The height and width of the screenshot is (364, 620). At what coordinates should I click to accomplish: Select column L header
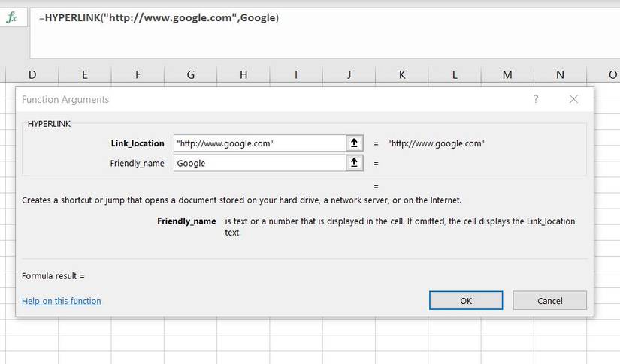(x=455, y=74)
